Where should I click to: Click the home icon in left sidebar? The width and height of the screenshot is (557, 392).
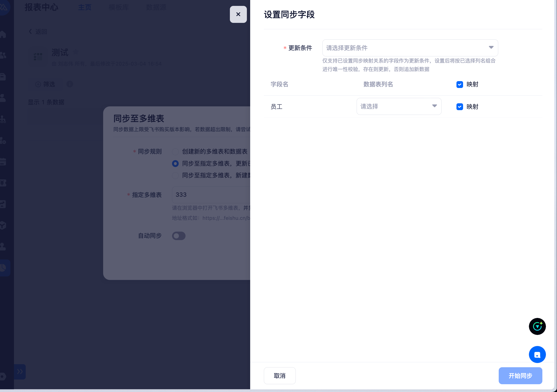[3, 34]
